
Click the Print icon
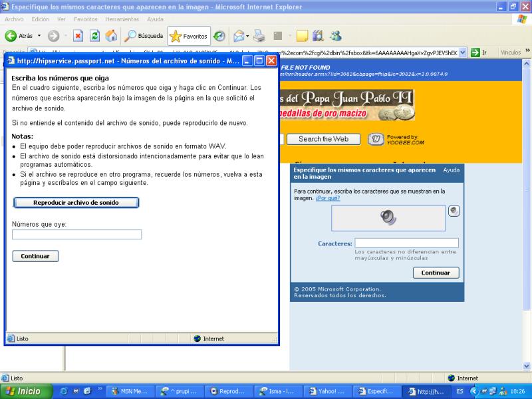click(259, 36)
